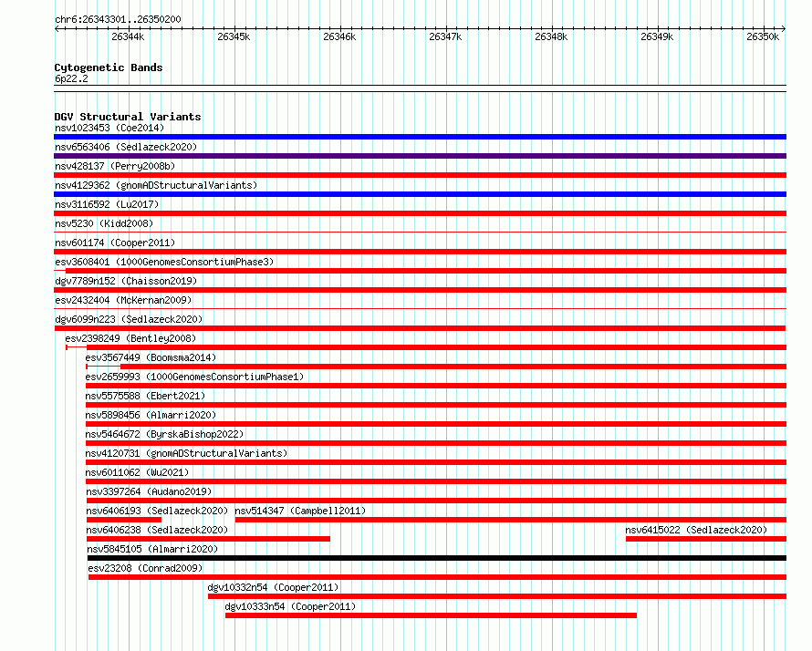The width and height of the screenshot is (812, 651).
Task: Click esv2659993 (1000GenomesConsortiumPhase1) label
Action: 194,377
